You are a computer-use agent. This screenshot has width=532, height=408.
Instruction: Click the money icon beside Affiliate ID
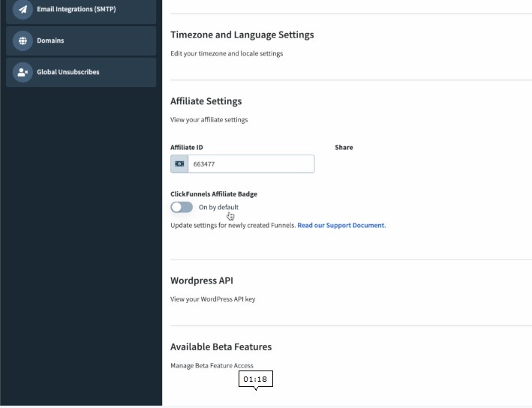[x=179, y=163]
